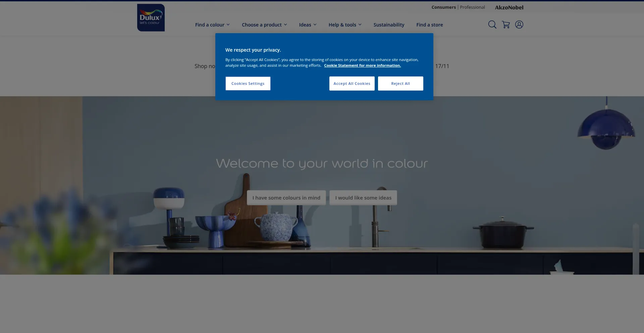Image resolution: width=644 pixels, height=333 pixels.
Task: Open the user account icon
Action: pyautogui.click(x=519, y=24)
